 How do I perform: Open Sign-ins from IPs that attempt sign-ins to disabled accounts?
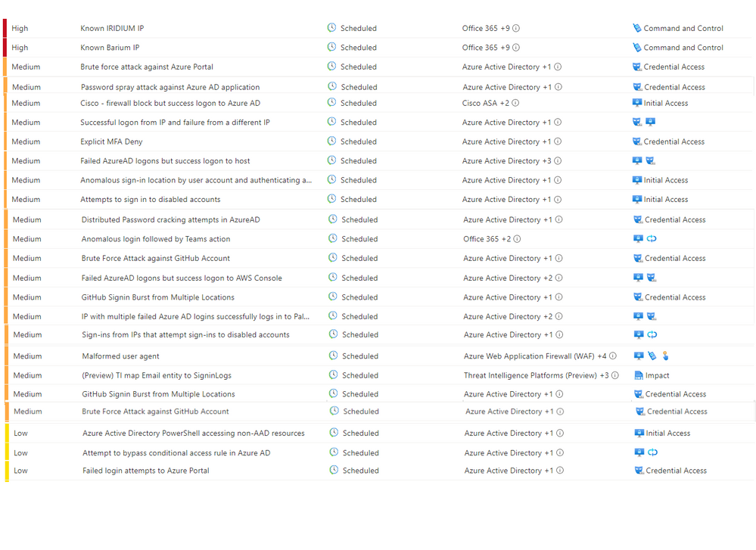coord(185,335)
